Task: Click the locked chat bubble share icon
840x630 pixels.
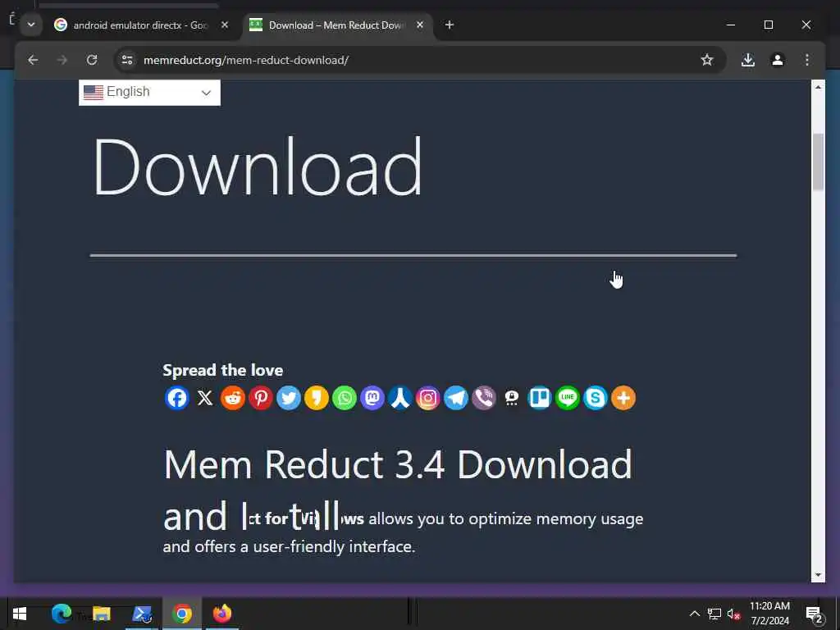Action: 511,398
